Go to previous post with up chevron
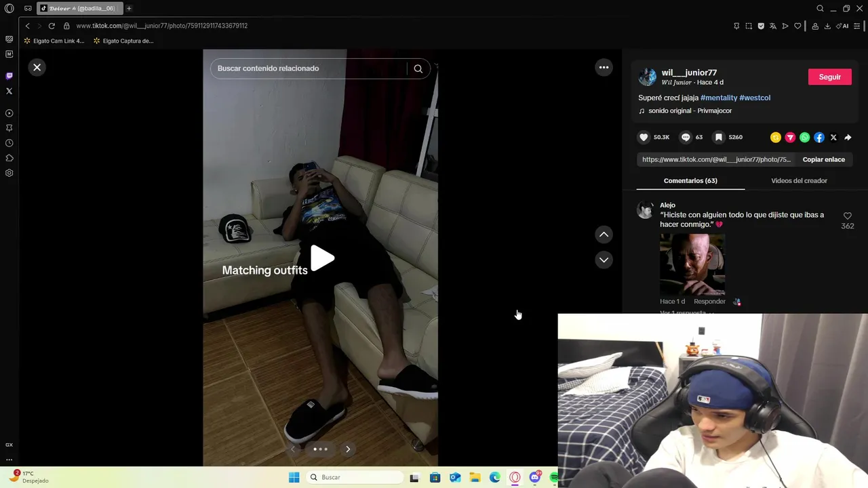 [604, 235]
